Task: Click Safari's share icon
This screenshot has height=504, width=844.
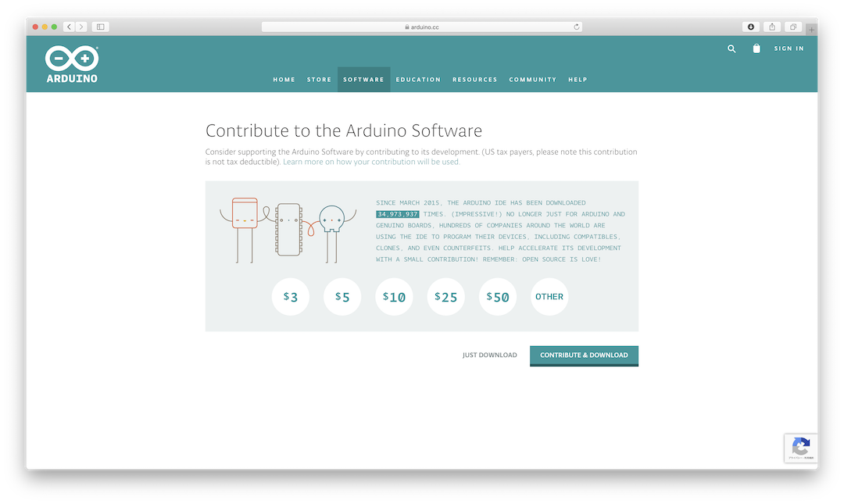Action: 772,27
